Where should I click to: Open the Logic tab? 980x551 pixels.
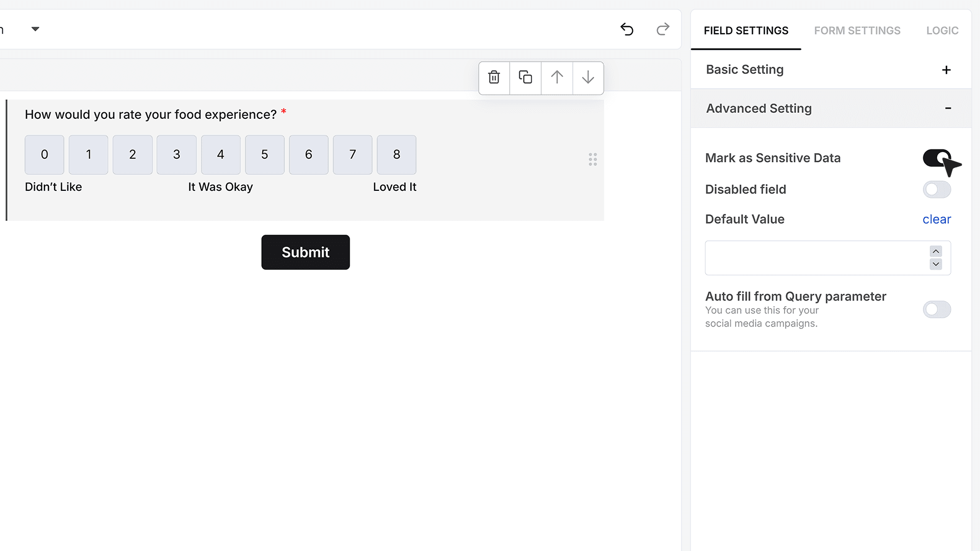[942, 31]
